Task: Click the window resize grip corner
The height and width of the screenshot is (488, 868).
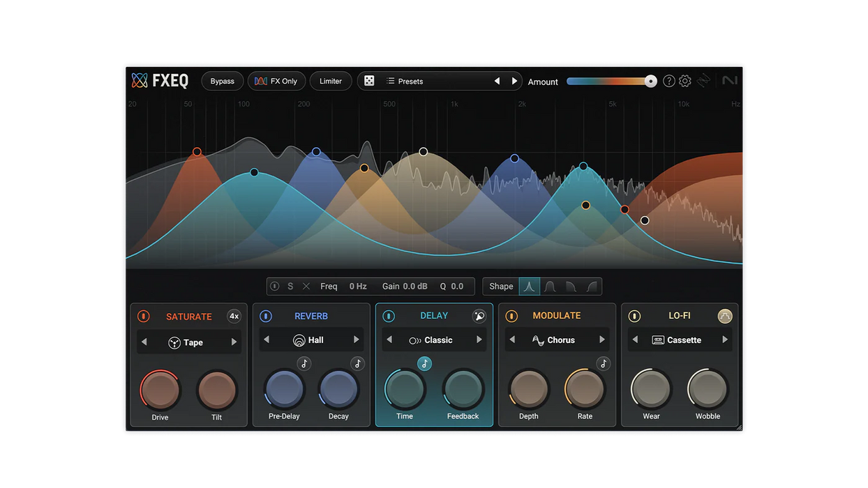Action: (739, 427)
